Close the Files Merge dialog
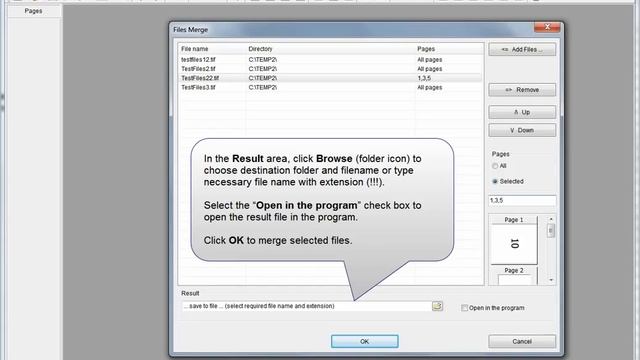 [547, 27]
